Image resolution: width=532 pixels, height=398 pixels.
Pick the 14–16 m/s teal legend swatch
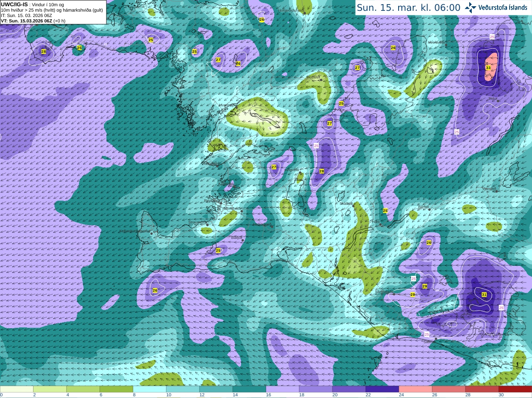(x=249, y=389)
